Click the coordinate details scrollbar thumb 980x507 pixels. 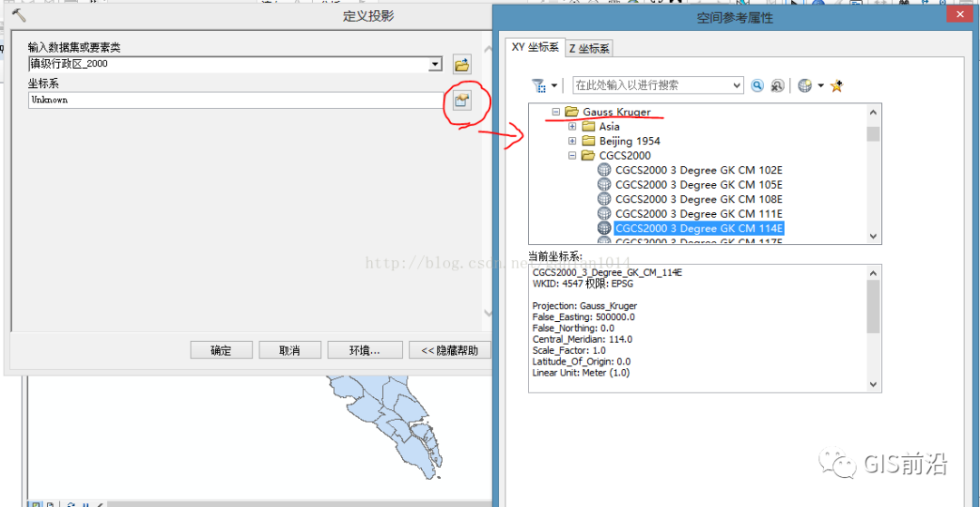click(x=873, y=307)
